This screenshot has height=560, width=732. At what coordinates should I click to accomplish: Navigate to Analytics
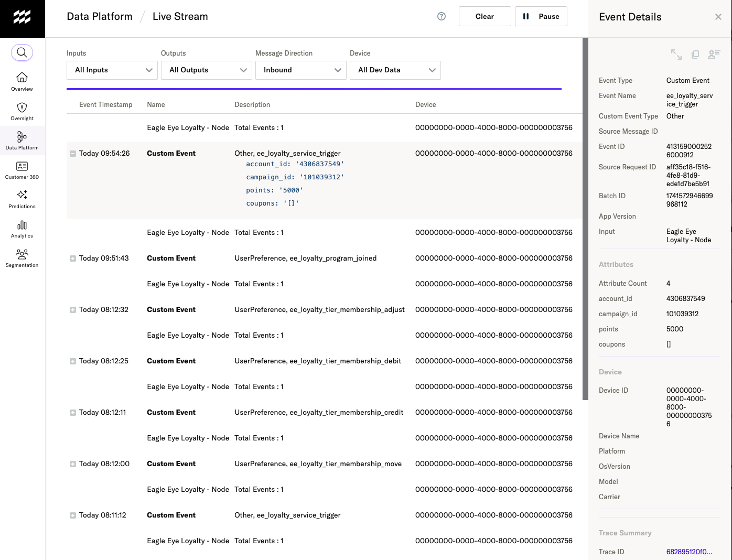pyautogui.click(x=22, y=229)
